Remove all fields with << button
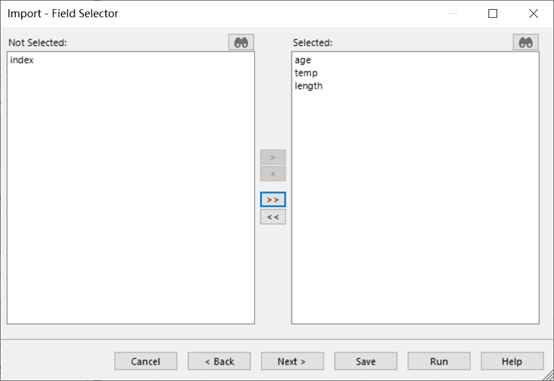 (x=273, y=217)
